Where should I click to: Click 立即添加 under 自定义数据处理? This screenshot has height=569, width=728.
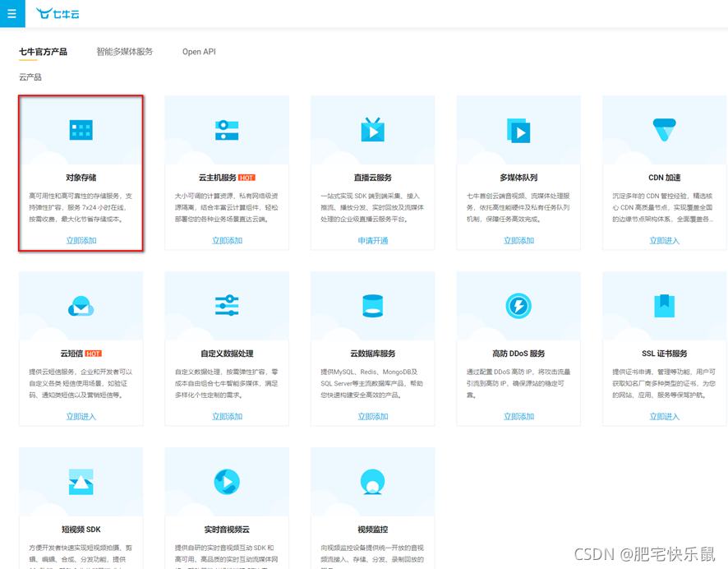coord(227,417)
